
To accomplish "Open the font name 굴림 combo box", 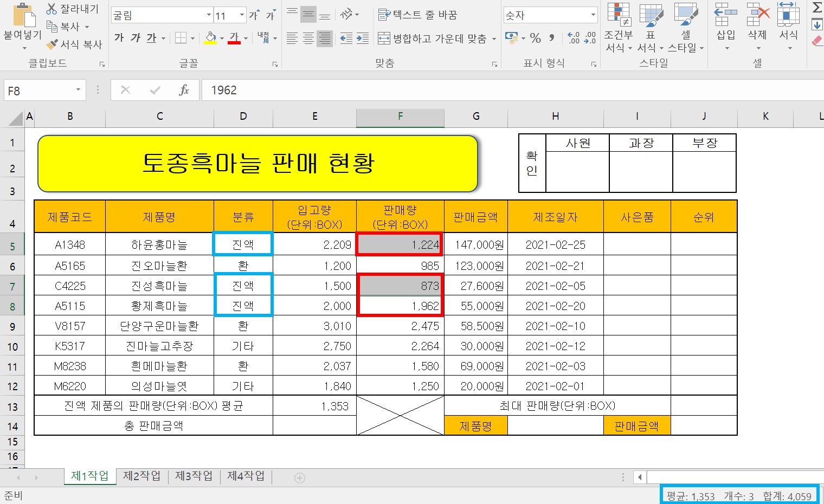I will coord(162,15).
